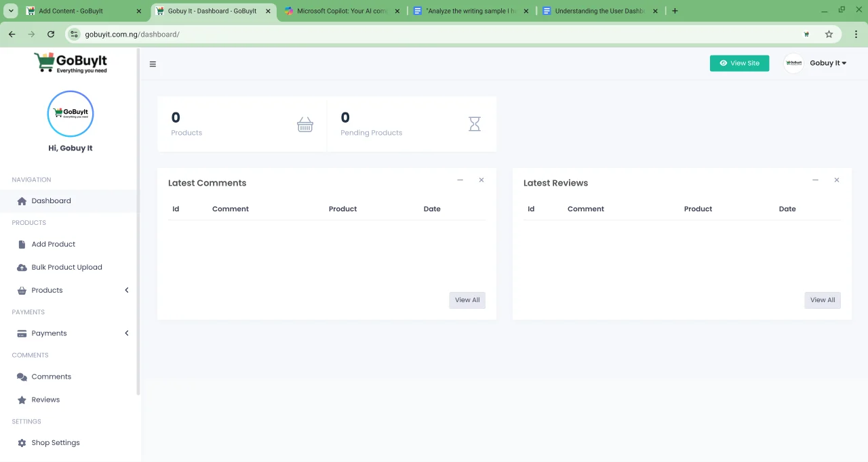Collapse the Latest Reviews panel with the minus
Viewport: 868px width, 462px height.
(815, 180)
